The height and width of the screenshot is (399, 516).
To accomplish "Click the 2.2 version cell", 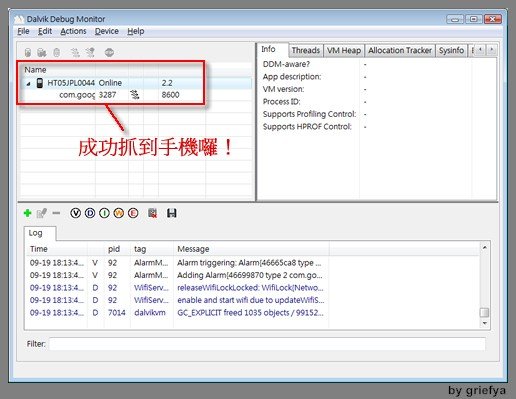I will click(167, 83).
